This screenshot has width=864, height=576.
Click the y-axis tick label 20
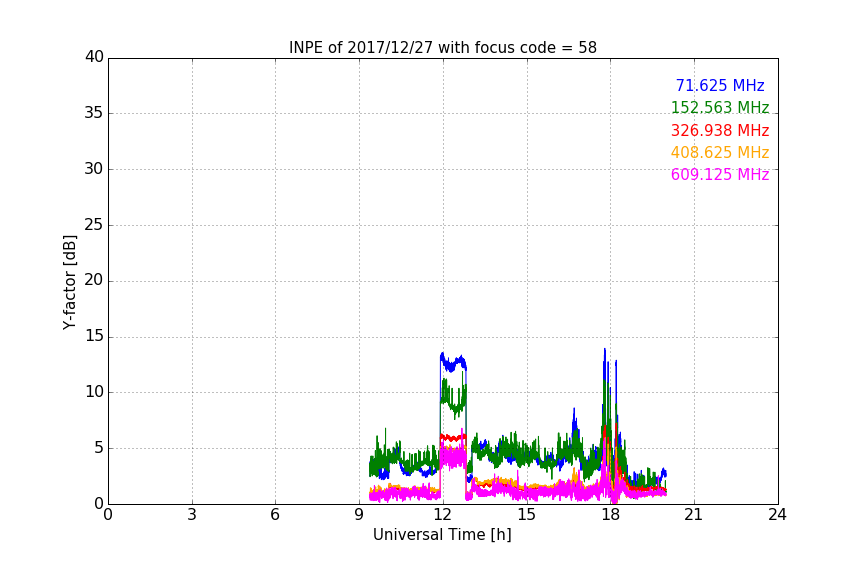point(94,280)
